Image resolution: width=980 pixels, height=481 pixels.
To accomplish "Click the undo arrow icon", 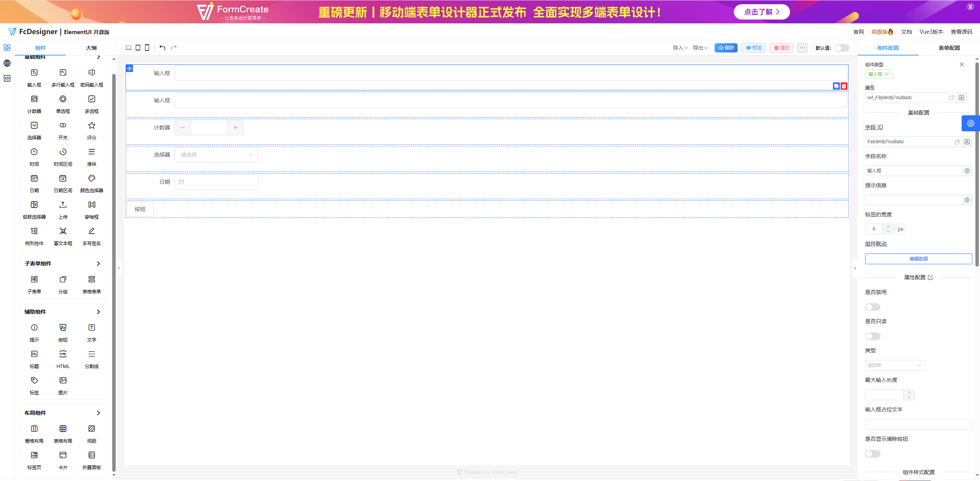I will pyautogui.click(x=162, y=47).
